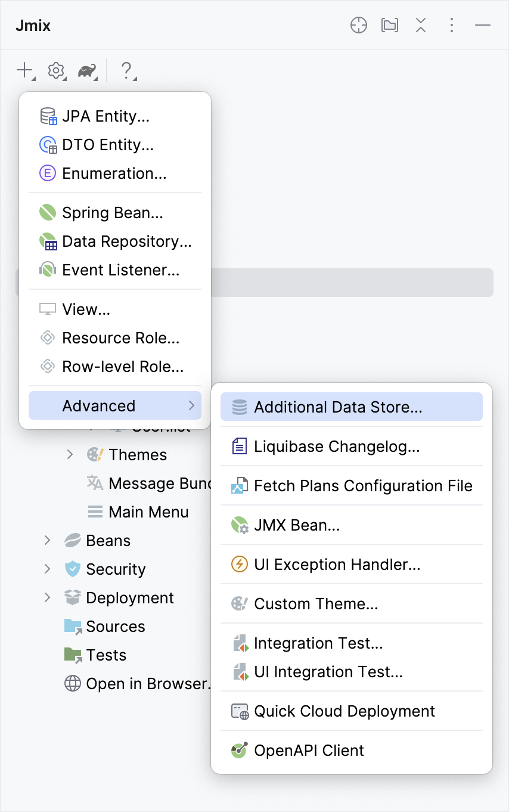
Task: Click the folder icon in panel header
Action: (390, 26)
